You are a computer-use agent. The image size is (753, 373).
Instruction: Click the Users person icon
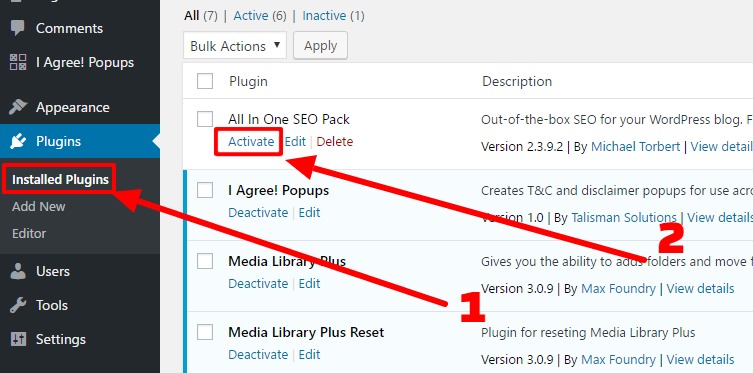click(x=18, y=271)
